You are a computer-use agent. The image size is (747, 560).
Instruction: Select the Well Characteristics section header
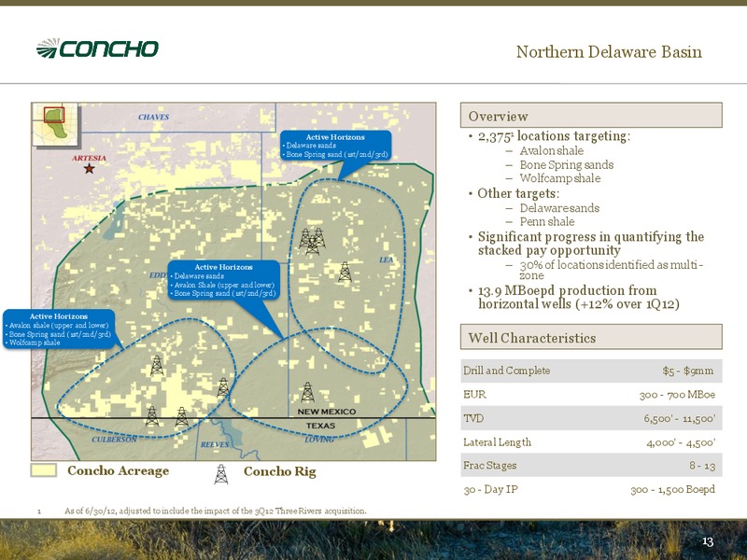coord(591,337)
